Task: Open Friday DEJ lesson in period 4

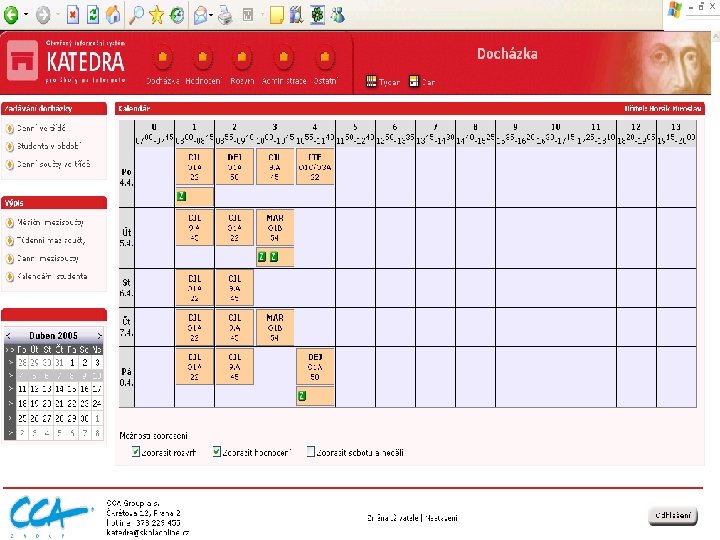Action: pos(315,367)
